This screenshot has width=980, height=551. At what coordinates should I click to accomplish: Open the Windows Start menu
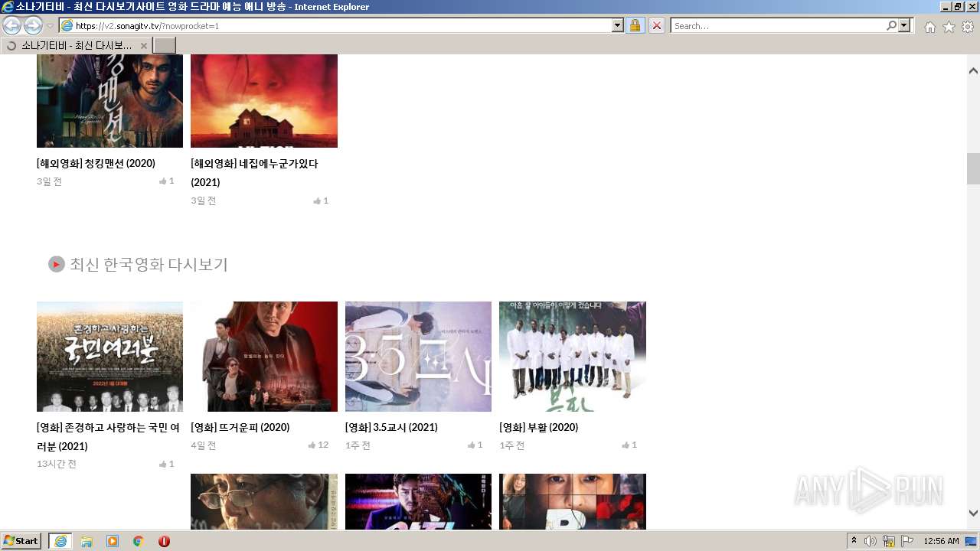(x=21, y=541)
